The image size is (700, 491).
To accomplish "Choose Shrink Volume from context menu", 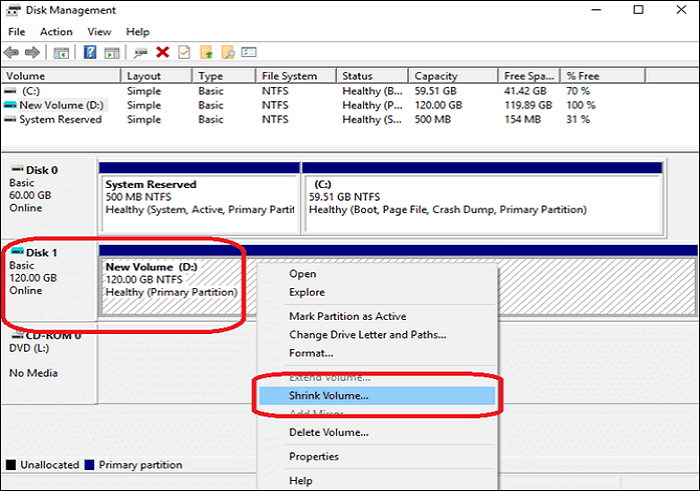I will (329, 396).
